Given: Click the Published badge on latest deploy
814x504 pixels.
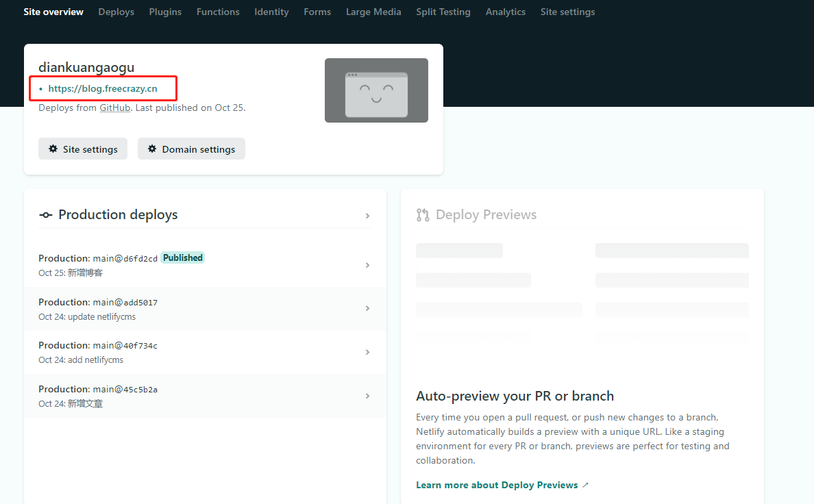Looking at the screenshot, I should point(182,258).
